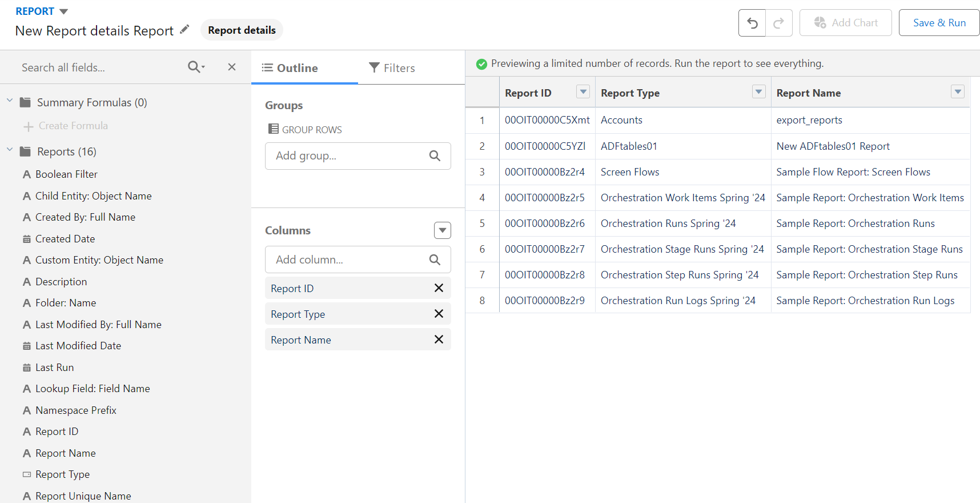Click the Group Rows icon
Screen dimensions: 980x503
pyautogui.click(x=274, y=129)
